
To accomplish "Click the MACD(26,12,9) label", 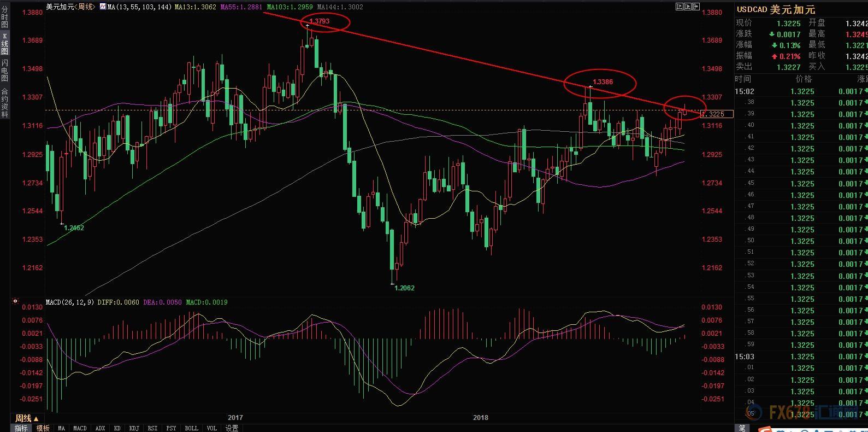I will click(70, 302).
